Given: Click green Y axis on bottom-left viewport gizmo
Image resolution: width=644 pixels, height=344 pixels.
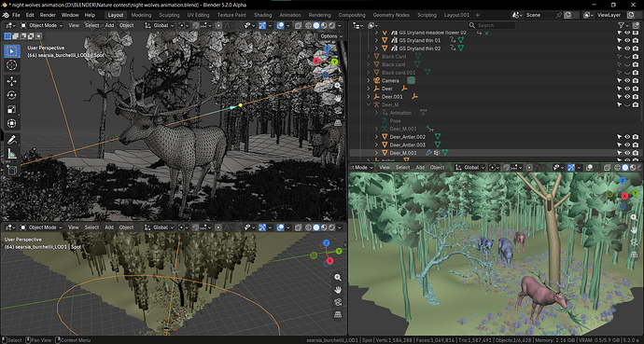Looking at the screenshot, I should pyautogui.click(x=339, y=251).
